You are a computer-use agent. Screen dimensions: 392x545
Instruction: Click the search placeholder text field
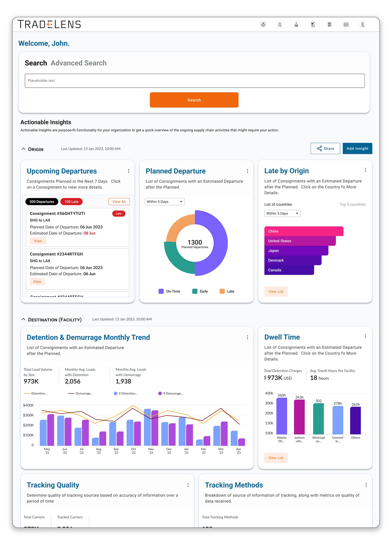click(195, 81)
